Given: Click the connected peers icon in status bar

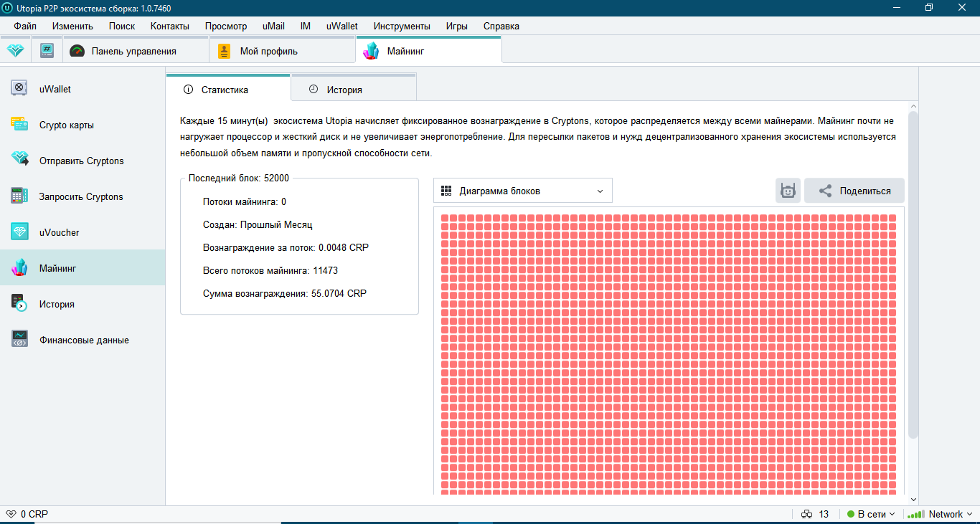Looking at the screenshot, I should click(806, 514).
